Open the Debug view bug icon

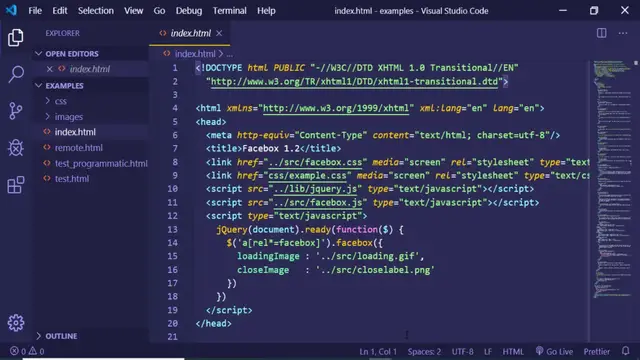click(x=16, y=147)
